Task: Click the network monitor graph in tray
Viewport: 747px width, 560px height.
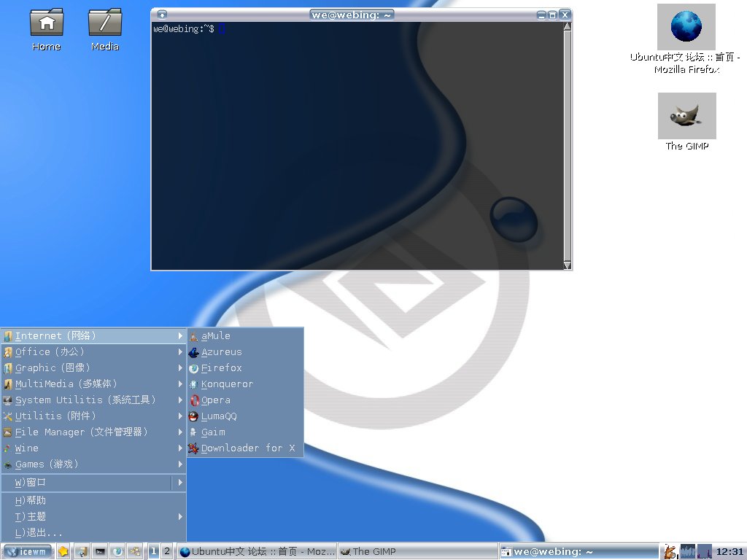Action: [x=704, y=551]
